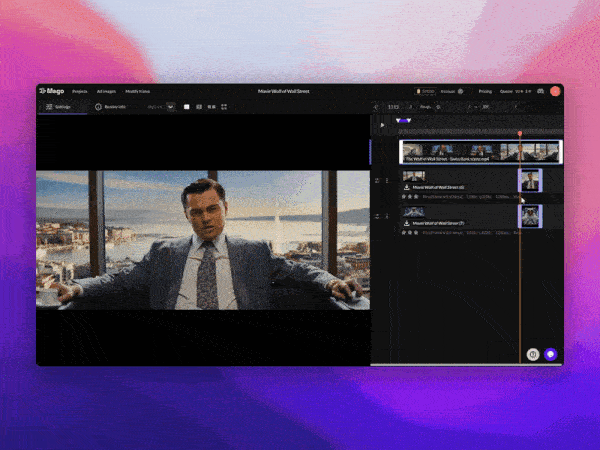Viewport: 600px width, 450px height.
Task: Open the Queue status in header
Action: click(x=515, y=91)
